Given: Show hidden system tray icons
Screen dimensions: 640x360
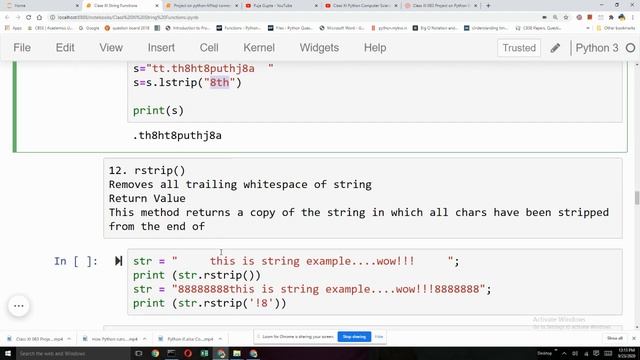Looking at the screenshot, I should click(564, 353).
